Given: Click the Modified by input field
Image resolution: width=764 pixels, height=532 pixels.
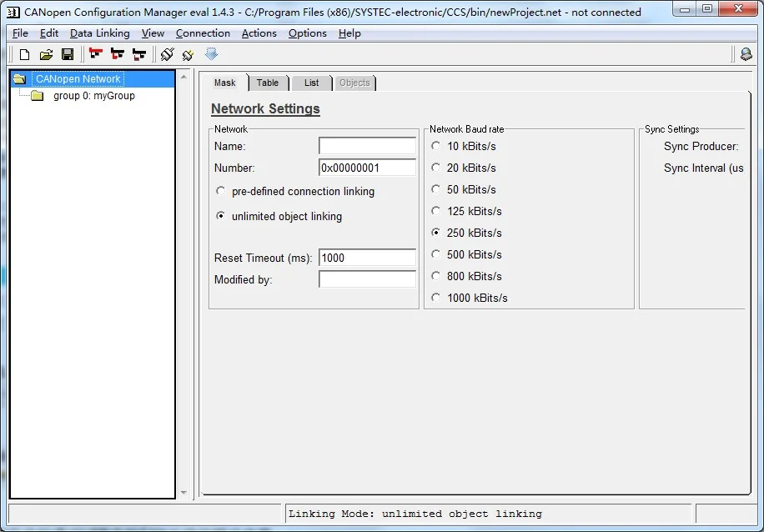Looking at the screenshot, I should (367, 279).
